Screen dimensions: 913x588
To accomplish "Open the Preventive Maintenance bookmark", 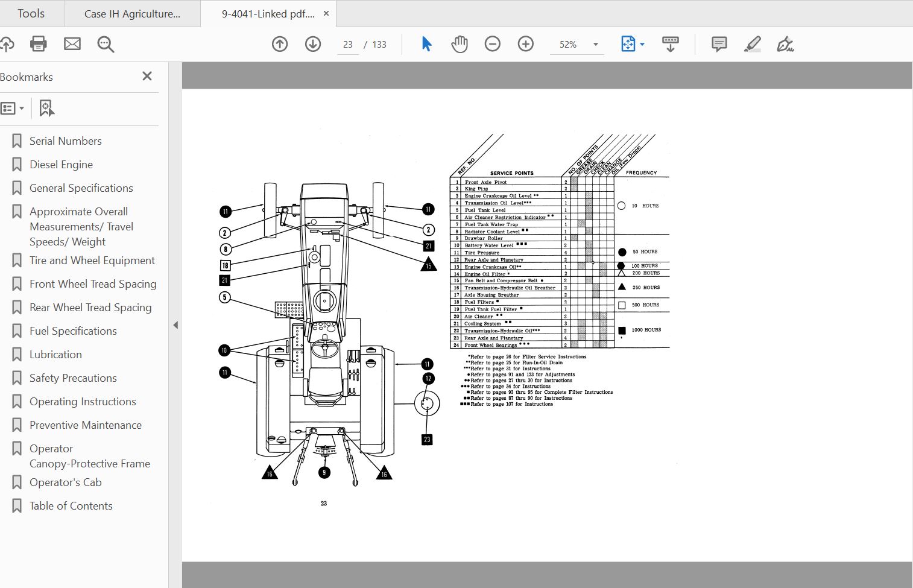I will [86, 425].
